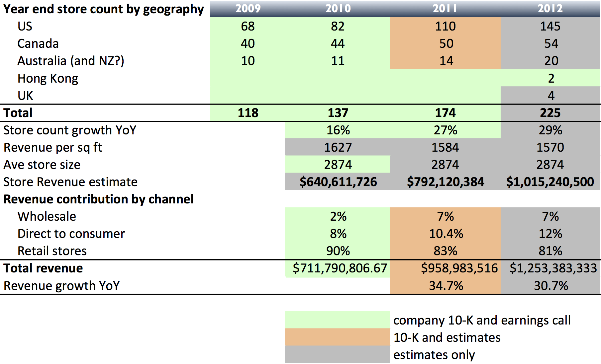
Task: Click the Hong Kong row label
Action: click(48, 79)
